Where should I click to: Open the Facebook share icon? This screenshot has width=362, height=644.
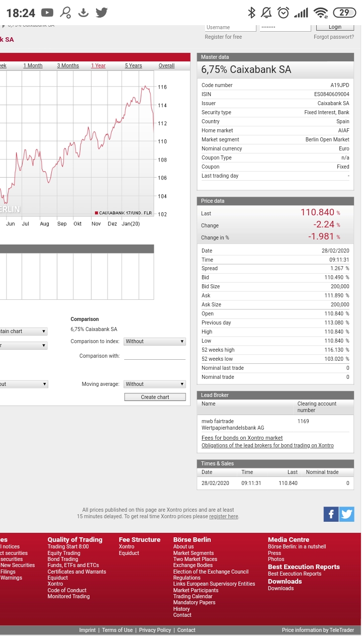click(331, 514)
